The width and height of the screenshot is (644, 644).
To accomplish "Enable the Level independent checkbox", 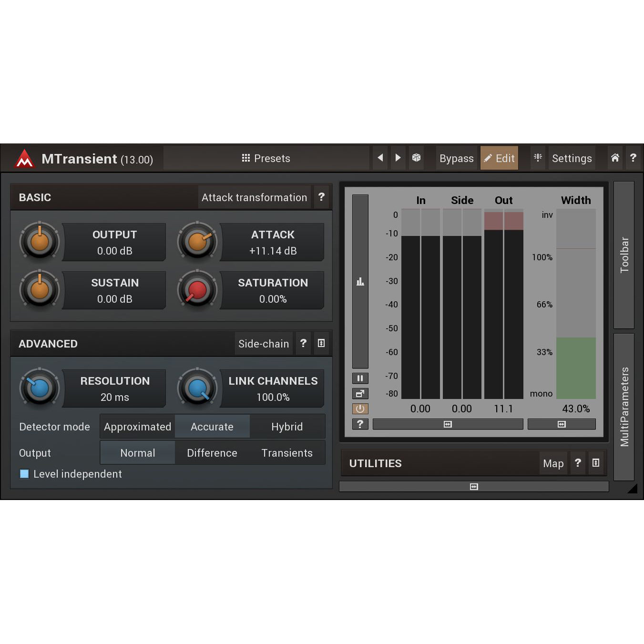I will pyautogui.click(x=24, y=474).
